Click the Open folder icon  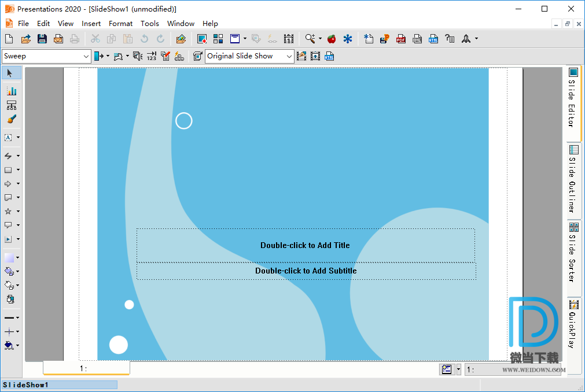click(x=25, y=39)
